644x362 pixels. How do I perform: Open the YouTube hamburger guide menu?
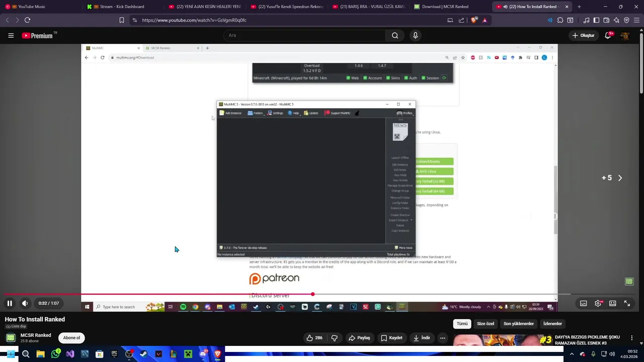pyautogui.click(x=11, y=35)
